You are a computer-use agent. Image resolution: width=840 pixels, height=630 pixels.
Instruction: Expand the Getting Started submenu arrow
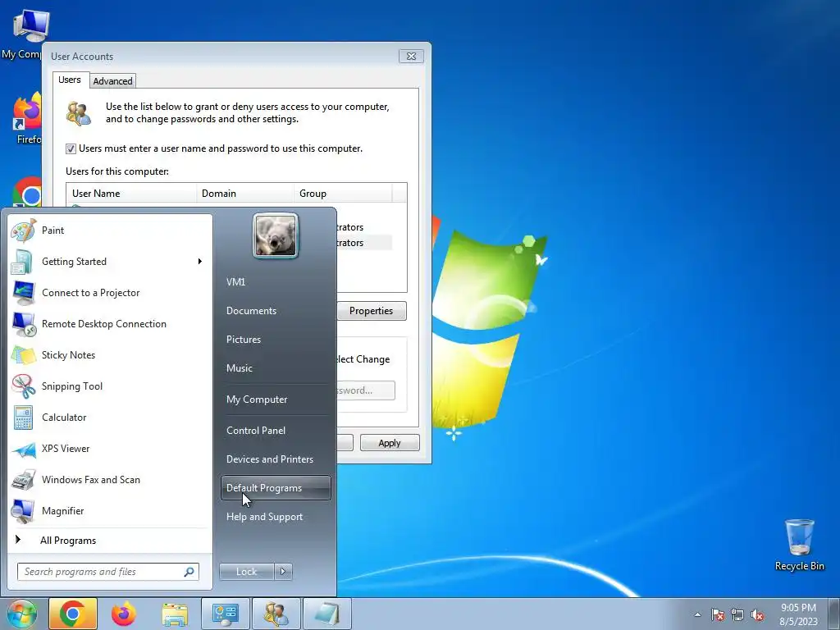click(x=200, y=262)
